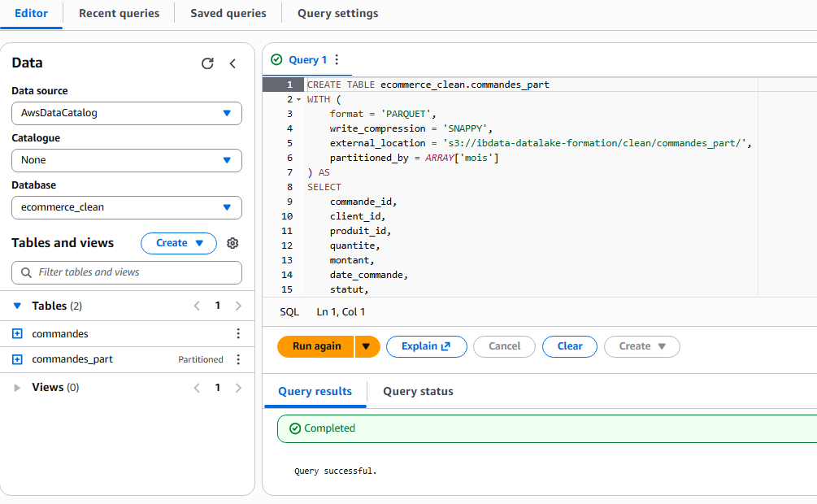817x504 pixels.
Task: Click Explain button
Action: tap(426, 346)
